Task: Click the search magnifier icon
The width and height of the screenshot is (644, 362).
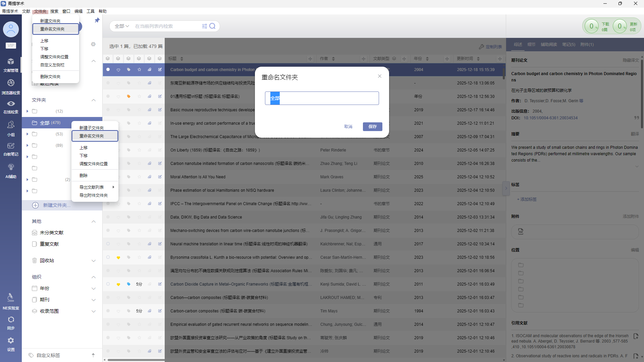Action: click(212, 26)
